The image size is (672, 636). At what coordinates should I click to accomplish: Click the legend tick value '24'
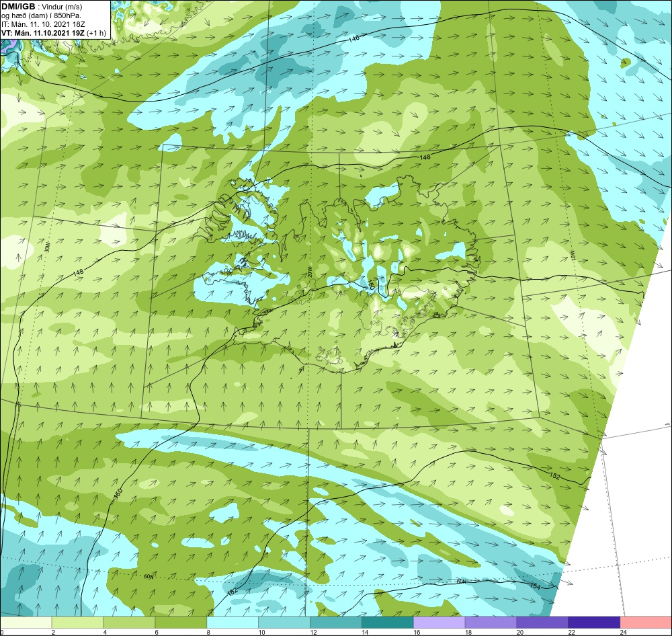pyautogui.click(x=623, y=632)
